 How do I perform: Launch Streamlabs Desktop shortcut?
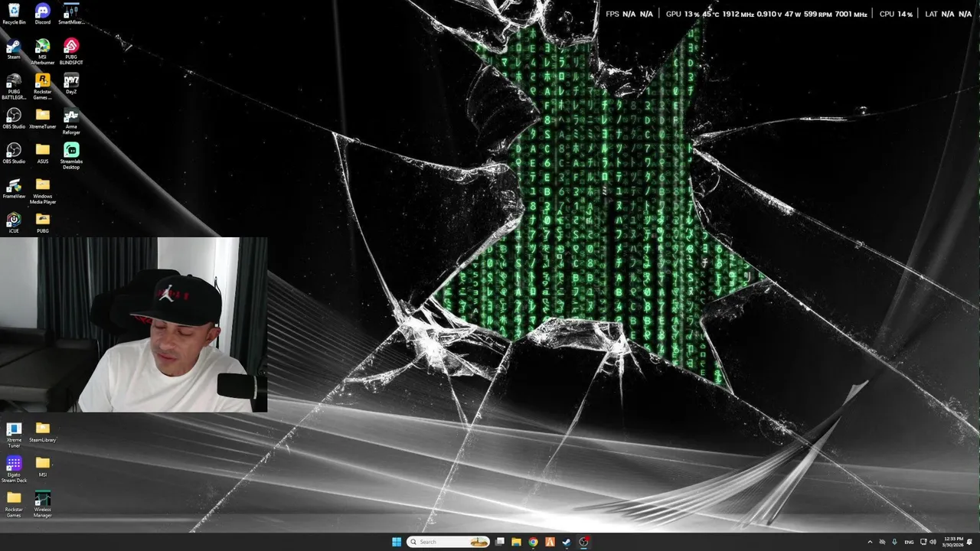(x=71, y=155)
